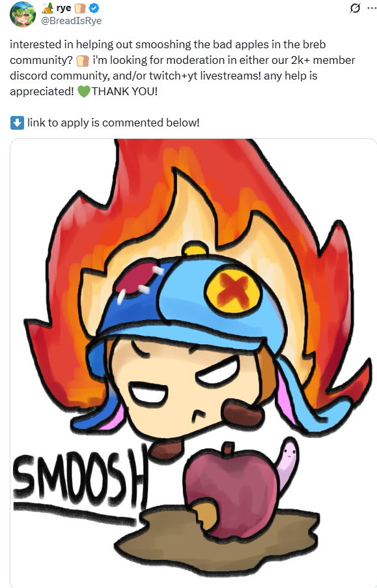Click the tweet text mentioning discord community
Screen dimensions: 377x588
coord(182,68)
